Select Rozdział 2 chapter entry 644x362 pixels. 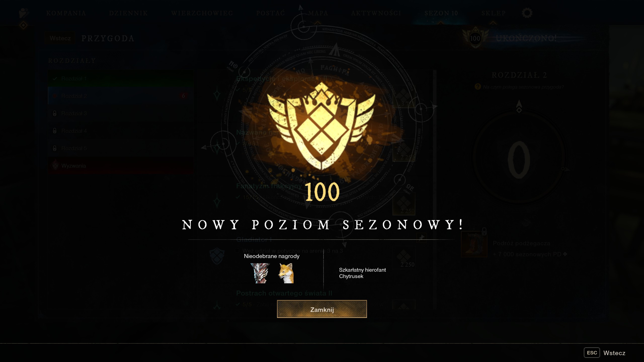(x=121, y=96)
